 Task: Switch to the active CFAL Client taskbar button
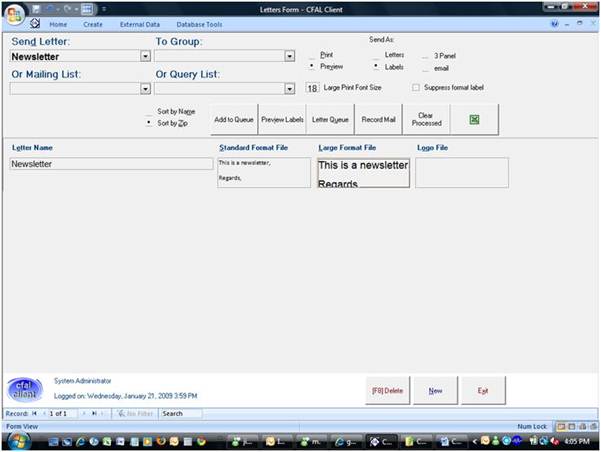[x=381, y=442]
